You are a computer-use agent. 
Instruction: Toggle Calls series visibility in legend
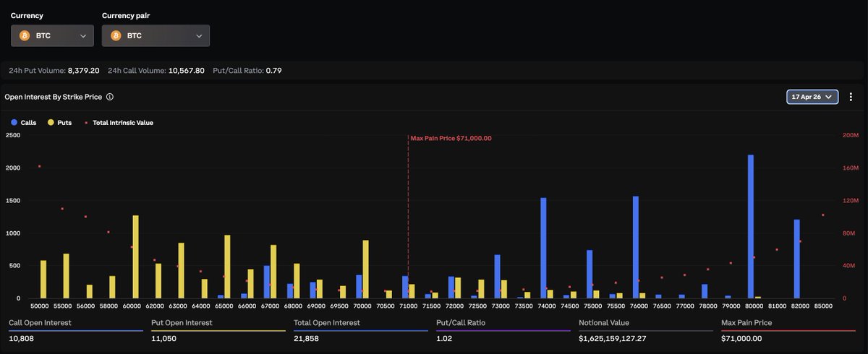[x=28, y=123]
